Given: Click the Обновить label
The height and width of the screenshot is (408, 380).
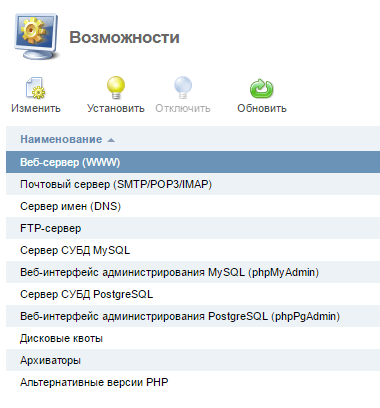Looking at the screenshot, I should [262, 108].
